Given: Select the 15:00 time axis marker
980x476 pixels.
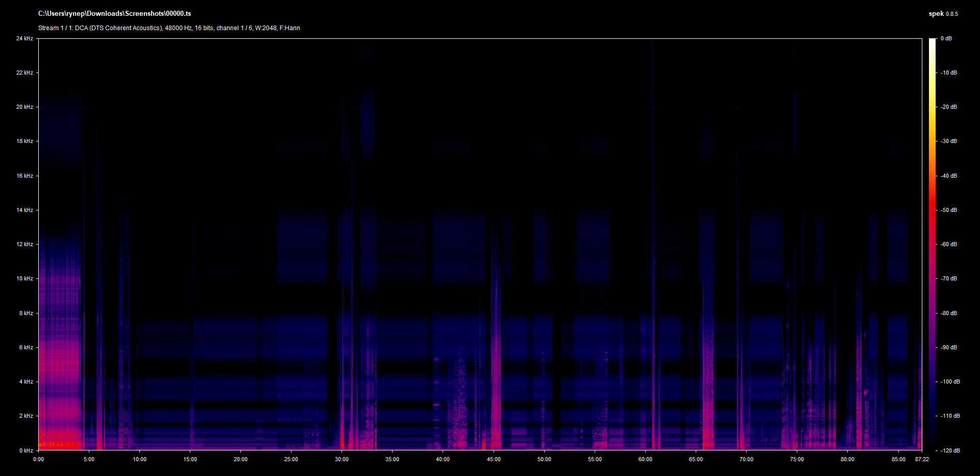Looking at the screenshot, I should pyautogui.click(x=190, y=459).
